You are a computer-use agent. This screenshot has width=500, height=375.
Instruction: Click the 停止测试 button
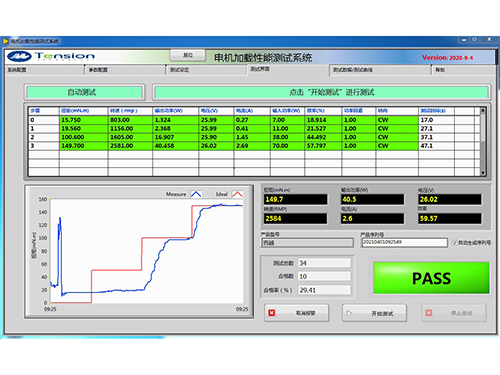pyautogui.click(x=454, y=313)
